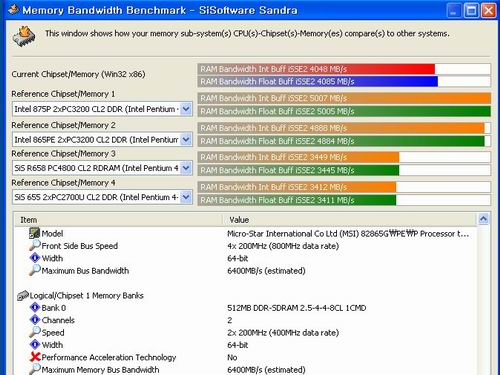500x375 pixels.
Task: Select the Model row label
Action: click(x=52, y=233)
